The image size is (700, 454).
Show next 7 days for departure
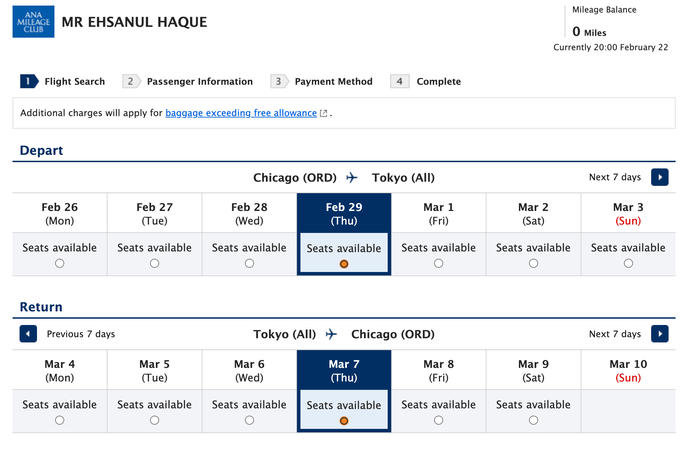pos(659,177)
